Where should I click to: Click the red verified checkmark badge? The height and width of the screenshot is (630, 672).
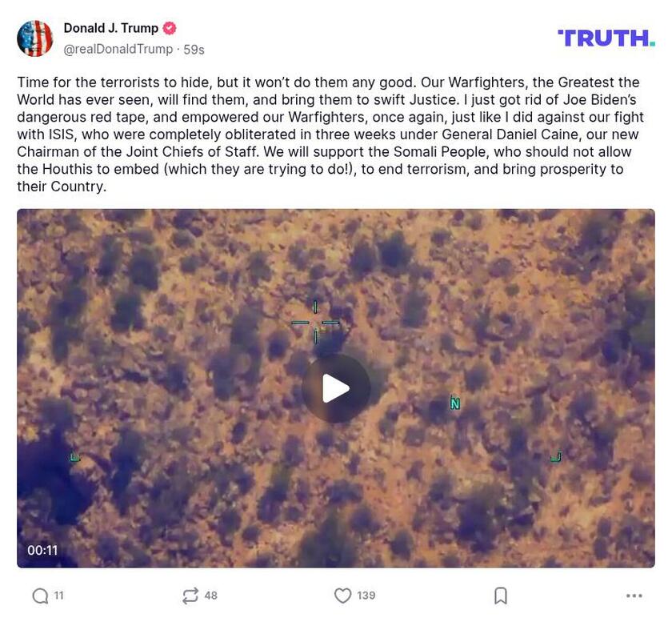[x=170, y=28]
